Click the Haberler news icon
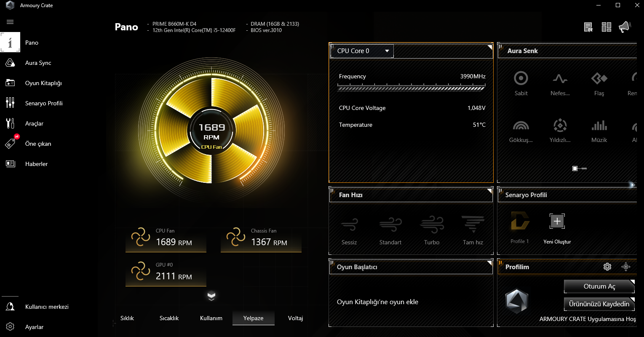Image resolution: width=644 pixels, height=337 pixels. point(10,164)
